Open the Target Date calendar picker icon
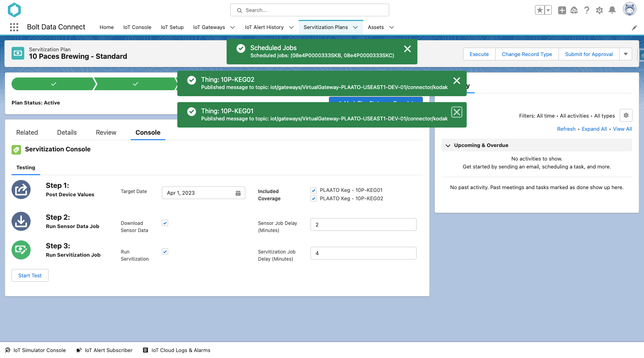 tap(238, 193)
